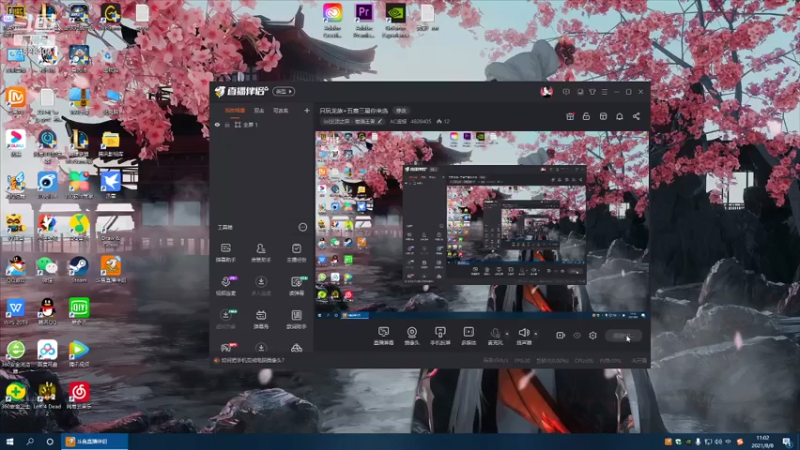This screenshot has width=800, height=450.
Task: Share the stream with share icon
Action: (636, 116)
